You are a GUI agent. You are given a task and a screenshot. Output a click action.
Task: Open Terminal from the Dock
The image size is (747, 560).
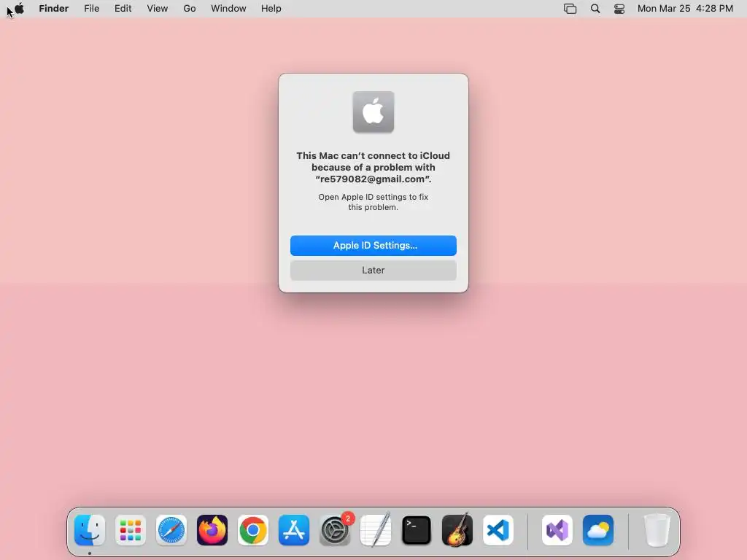417,530
